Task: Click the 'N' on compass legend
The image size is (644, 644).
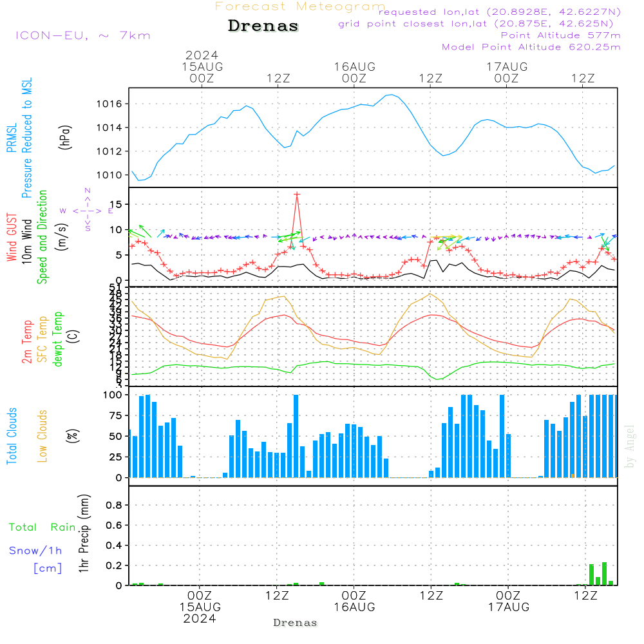Action: click(x=88, y=191)
